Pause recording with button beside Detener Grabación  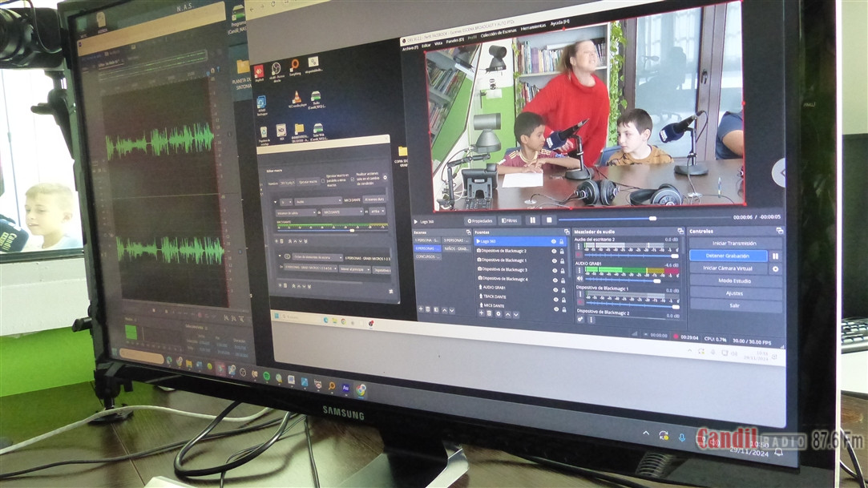click(775, 256)
